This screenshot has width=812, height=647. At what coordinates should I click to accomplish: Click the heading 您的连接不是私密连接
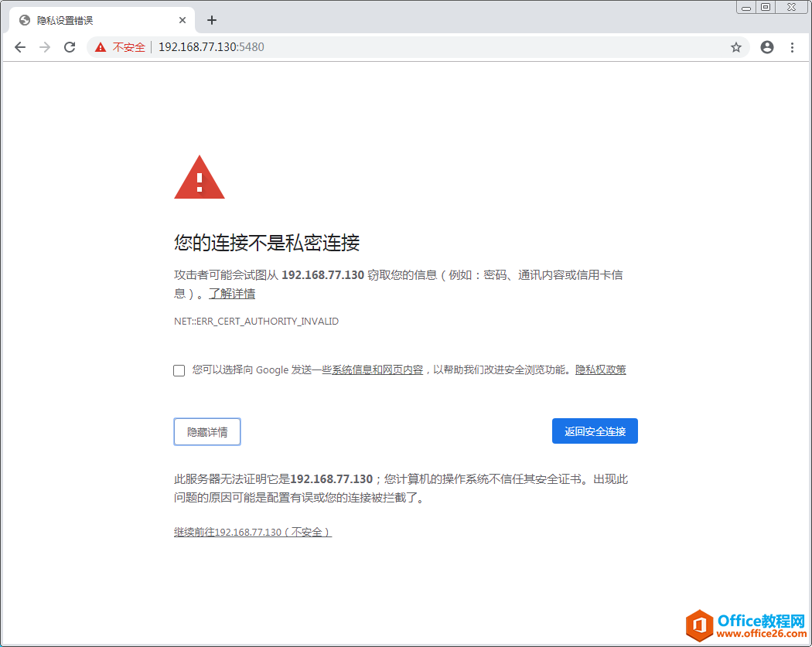(x=267, y=243)
